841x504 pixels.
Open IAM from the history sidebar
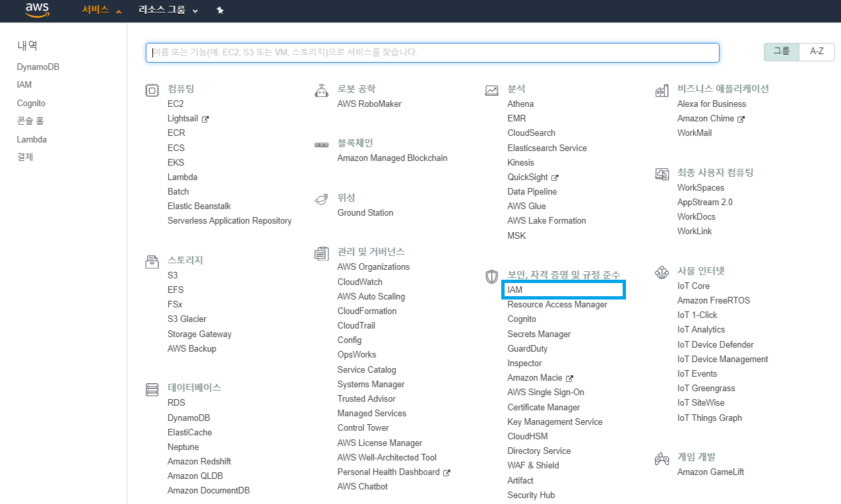click(x=24, y=85)
